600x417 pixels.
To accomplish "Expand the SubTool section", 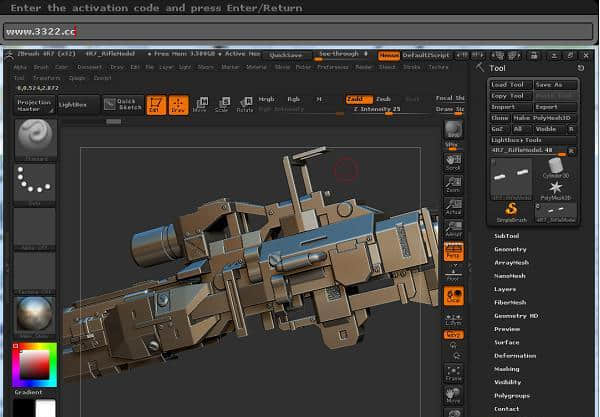I will coord(507,235).
